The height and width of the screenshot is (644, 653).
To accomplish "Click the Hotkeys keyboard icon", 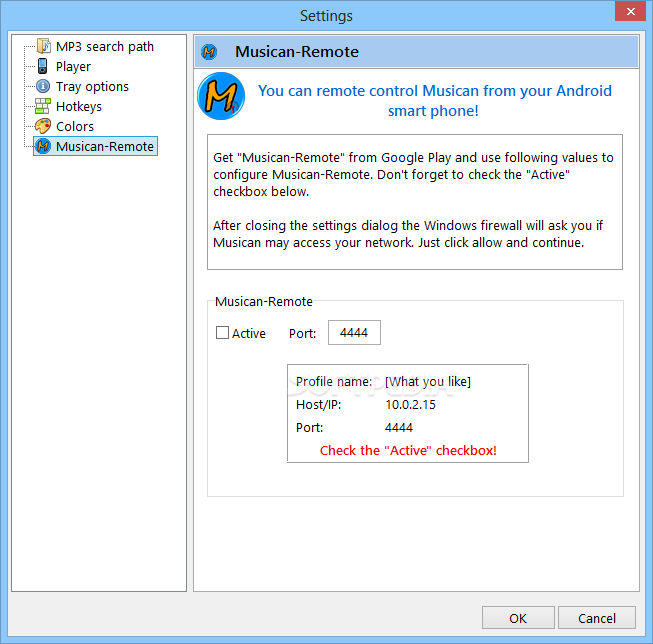I will (x=43, y=106).
